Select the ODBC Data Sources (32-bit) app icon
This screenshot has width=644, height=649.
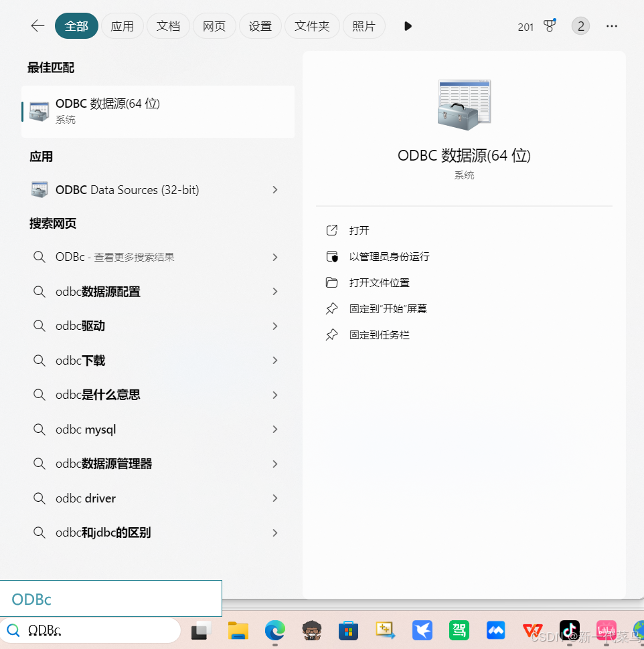pos(39,189)
